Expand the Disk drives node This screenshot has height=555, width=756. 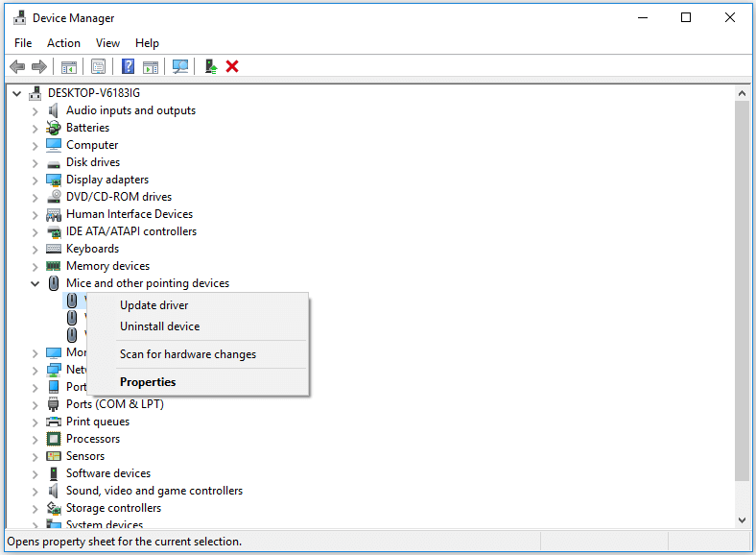click(x=35, y=163)
